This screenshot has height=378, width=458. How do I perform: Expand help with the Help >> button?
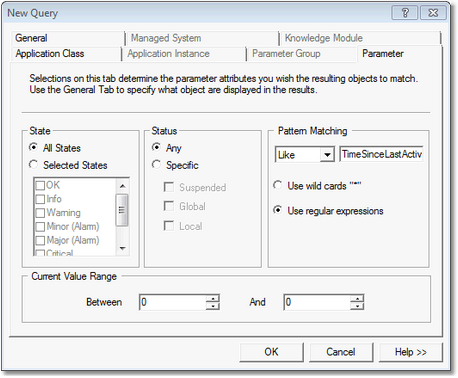tap(411, 352)
